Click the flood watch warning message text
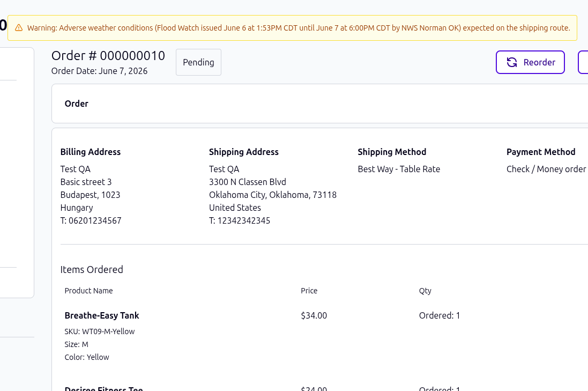The width and height of the screenshot is (588, 391). point(299,28)
